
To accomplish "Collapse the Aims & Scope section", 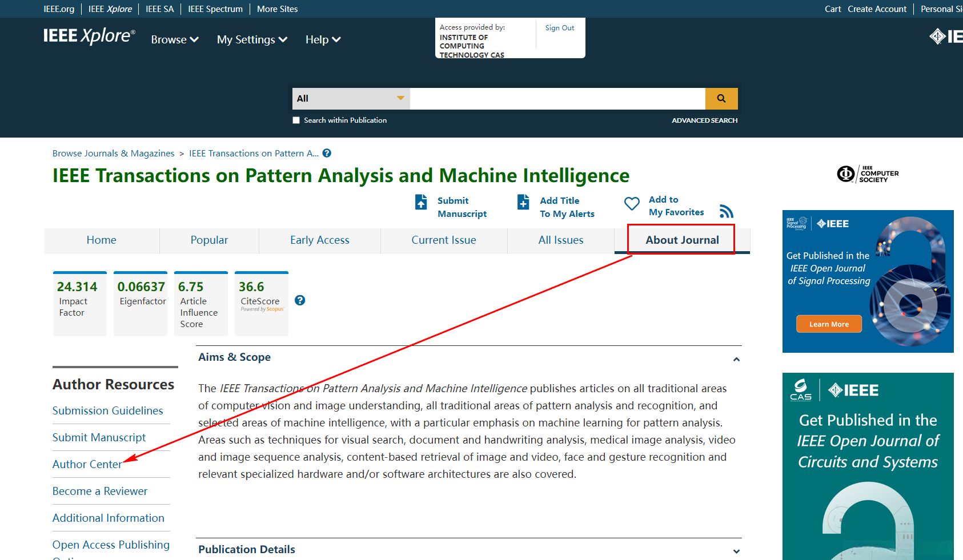I will tap(736, 359).
